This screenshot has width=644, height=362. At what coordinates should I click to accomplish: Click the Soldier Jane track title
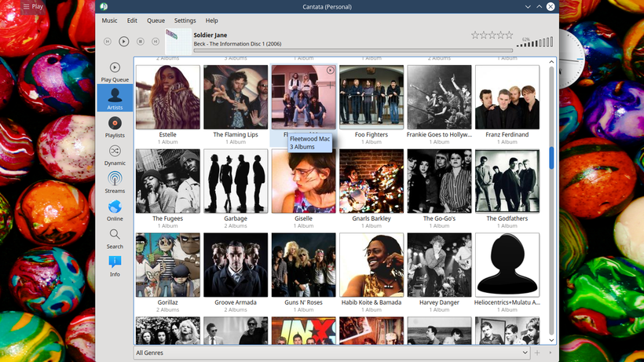click(210, 35)
